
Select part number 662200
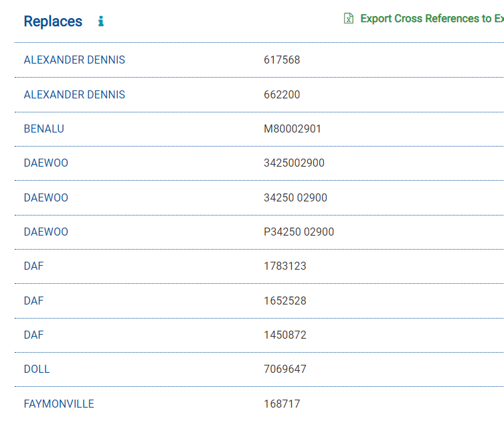pyautogui.click(x=282, y=94)
